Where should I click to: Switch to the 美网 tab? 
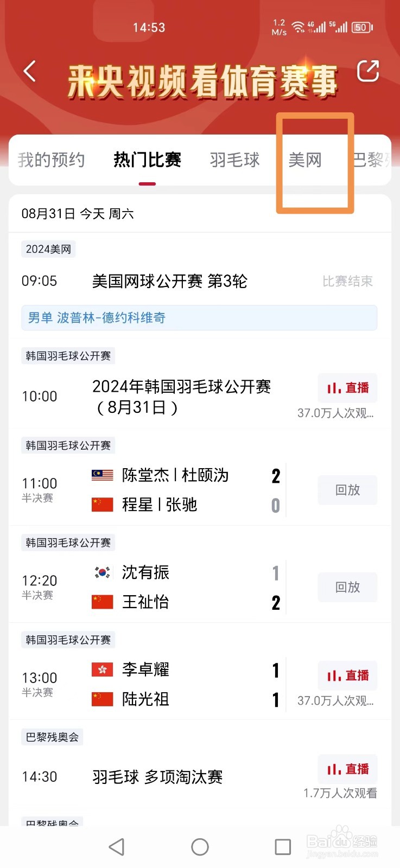coord(305,160)
